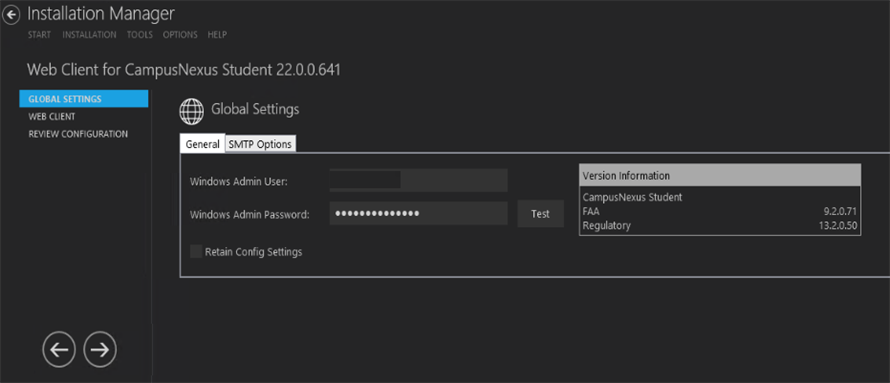Open the TOOLS menu
Image resolution: width=890 pixels, height=383 pixels.
140,35
